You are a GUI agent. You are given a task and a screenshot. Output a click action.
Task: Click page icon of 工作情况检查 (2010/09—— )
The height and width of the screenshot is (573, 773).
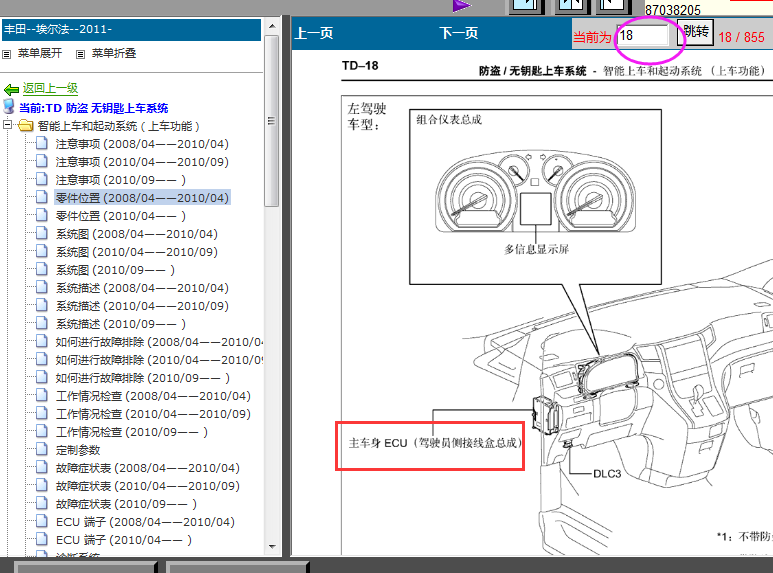point(42,431)
